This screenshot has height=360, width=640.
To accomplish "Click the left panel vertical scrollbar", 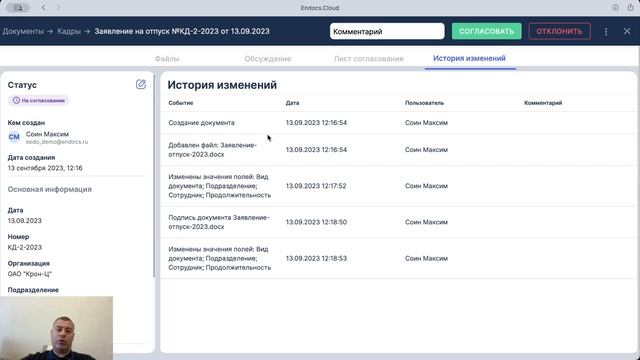I will (x=154, y=176).
